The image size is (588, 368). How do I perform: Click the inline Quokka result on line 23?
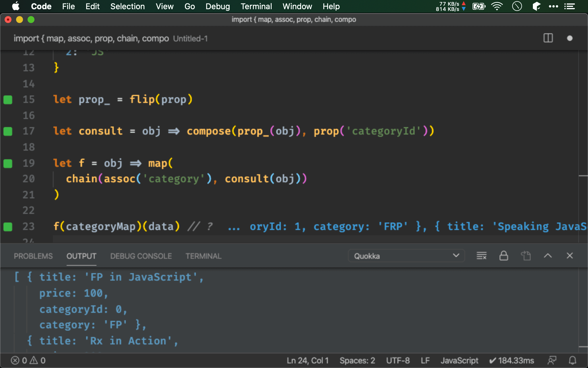coord(407,227)
